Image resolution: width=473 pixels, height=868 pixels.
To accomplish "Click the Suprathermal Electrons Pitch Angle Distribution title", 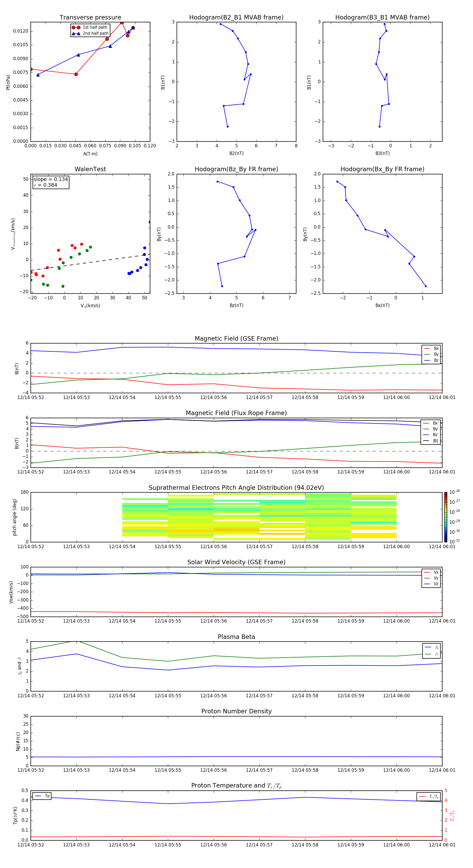I will click(x=236, y=488).
